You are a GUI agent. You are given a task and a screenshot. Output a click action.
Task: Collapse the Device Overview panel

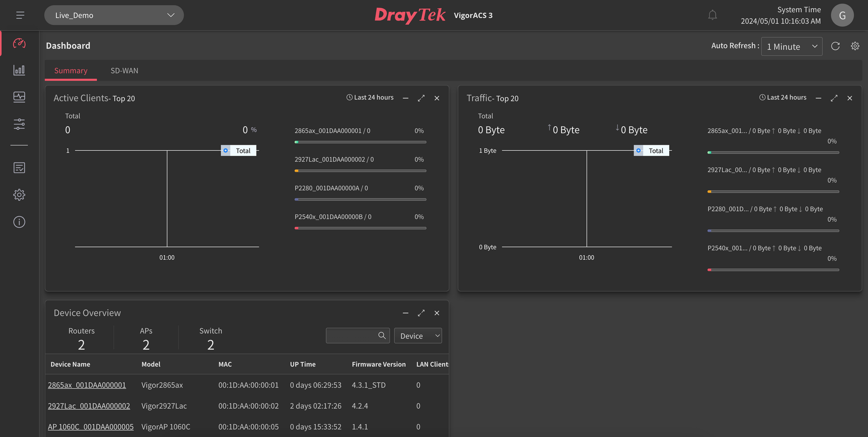pyautogui.click(x=405, y=313)
